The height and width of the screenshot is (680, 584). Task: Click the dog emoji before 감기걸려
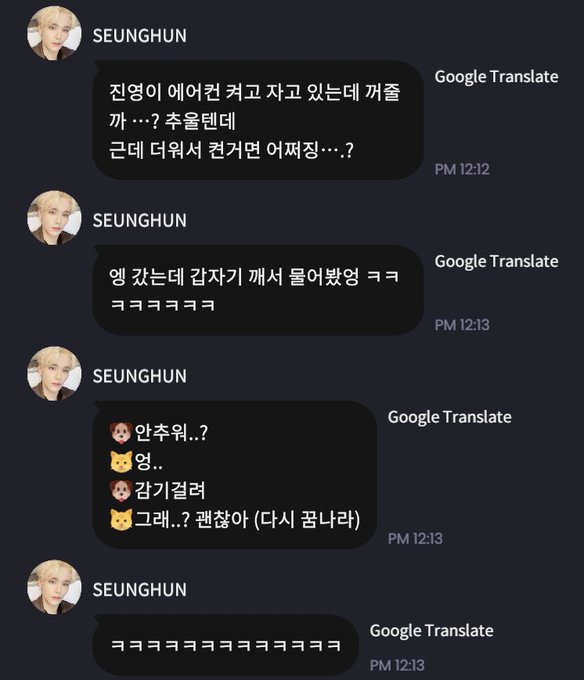121,490
